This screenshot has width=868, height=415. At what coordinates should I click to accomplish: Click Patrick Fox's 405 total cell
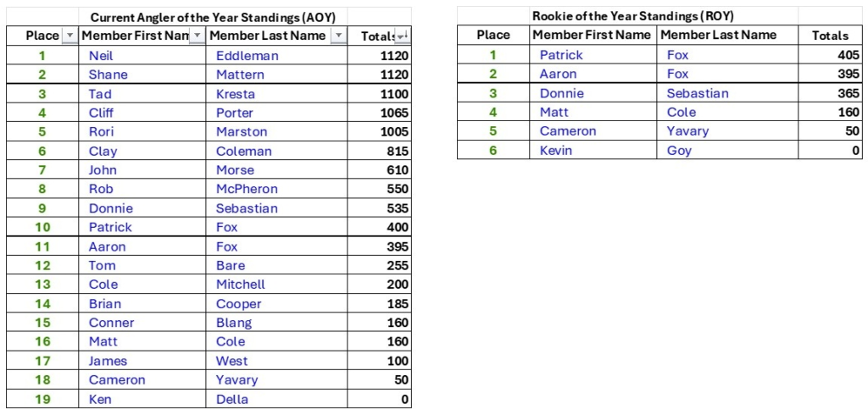829,55
